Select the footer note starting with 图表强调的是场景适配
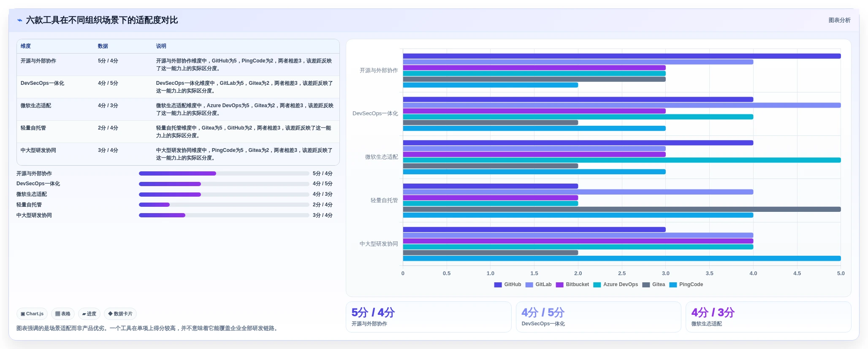The image size is (868, 349). click(x=148, y=328)
